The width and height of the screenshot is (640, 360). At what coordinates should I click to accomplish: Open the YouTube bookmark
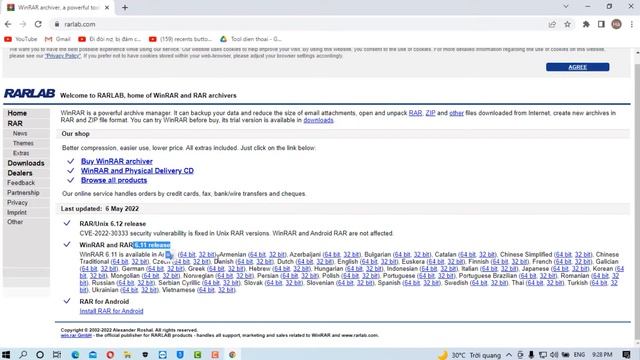tap(20, 39)
